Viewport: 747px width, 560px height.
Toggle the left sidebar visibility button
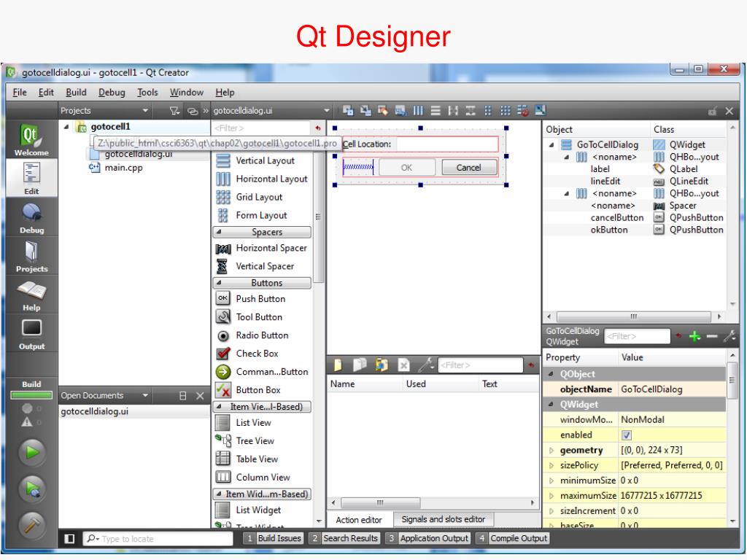(69, 539)
